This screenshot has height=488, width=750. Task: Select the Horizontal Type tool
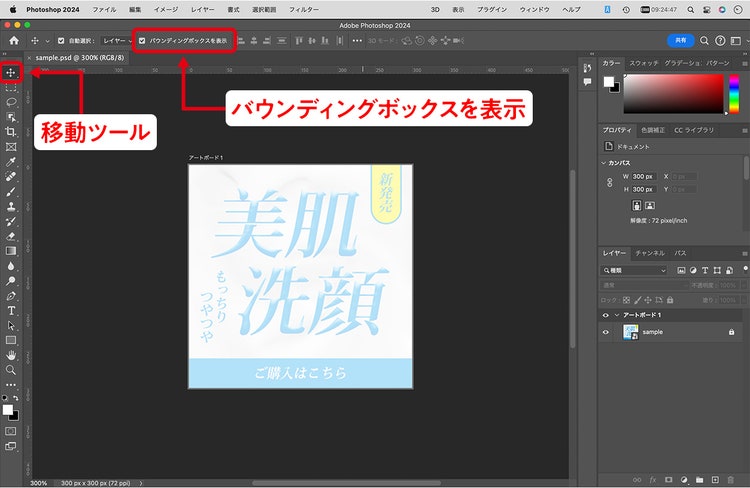click(11, 311)
